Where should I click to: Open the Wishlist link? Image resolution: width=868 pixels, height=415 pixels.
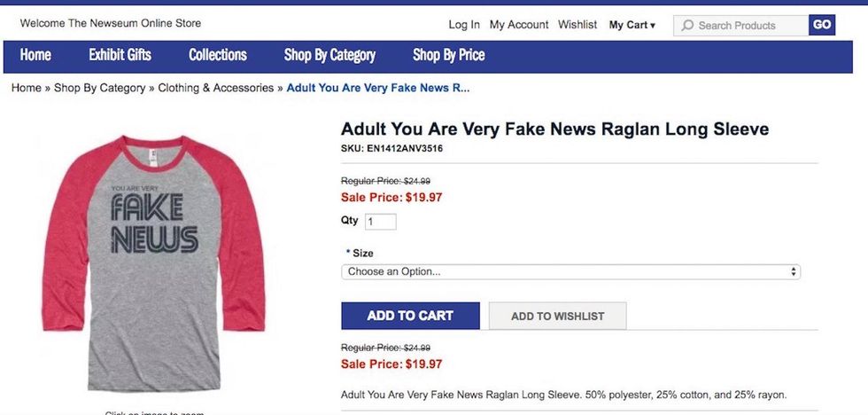click(x=577, y=25)
